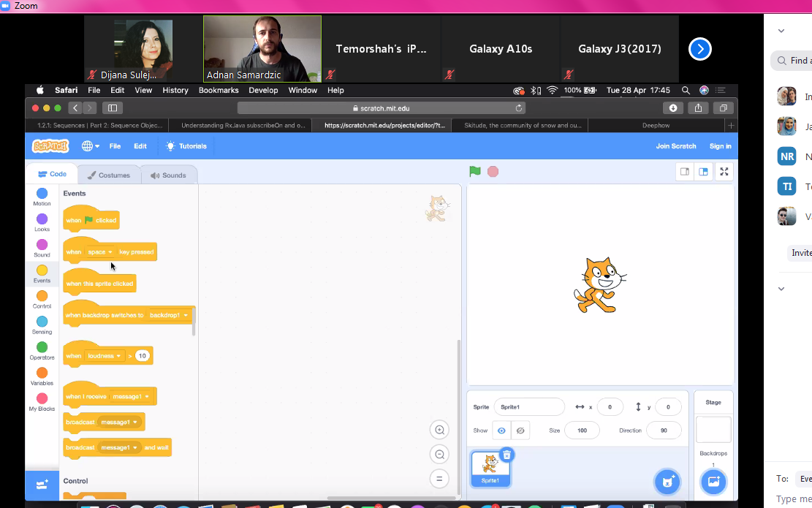Viewport: 812px width, 508px height.
Task: Show the sprite with the eye icon
Action: coord(501,431)
